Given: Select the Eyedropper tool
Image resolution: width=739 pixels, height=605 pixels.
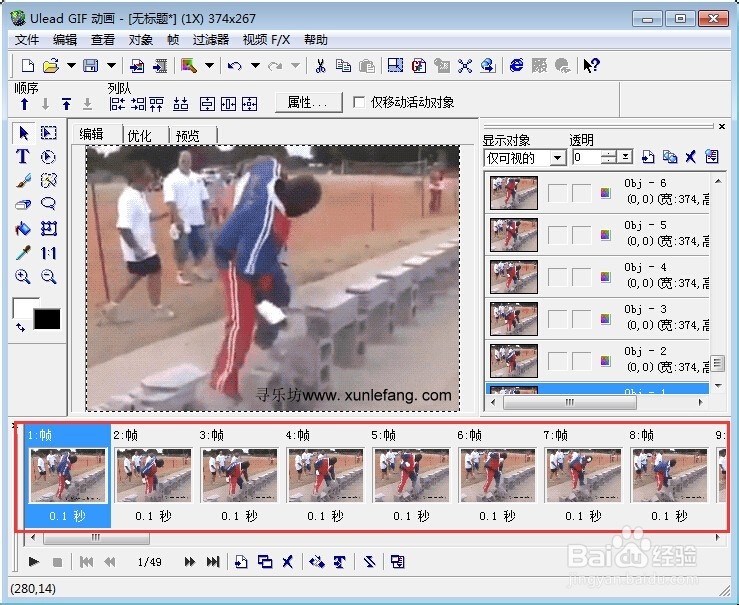Looking at the screenshot, I should (x=23, y=253).
